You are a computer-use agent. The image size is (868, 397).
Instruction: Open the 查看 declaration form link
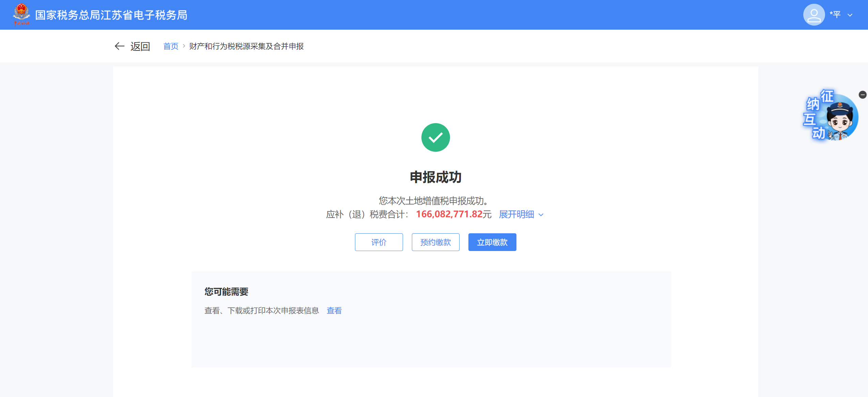[334, 310]
